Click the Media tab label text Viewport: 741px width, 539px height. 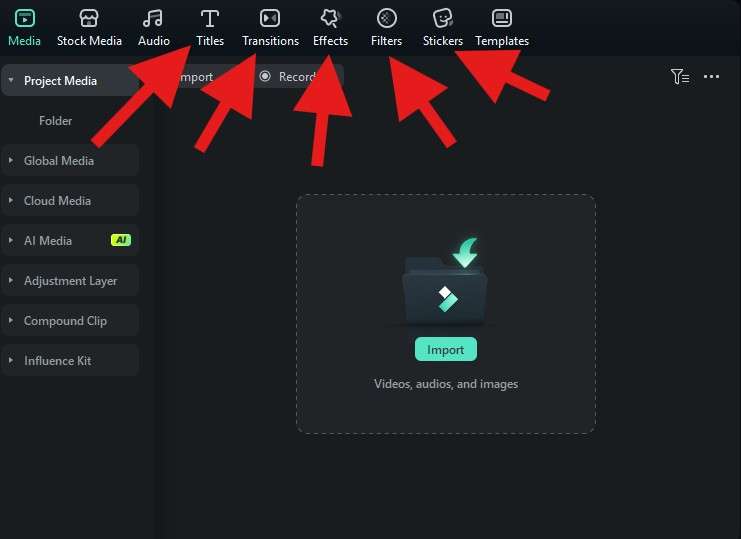24,41
